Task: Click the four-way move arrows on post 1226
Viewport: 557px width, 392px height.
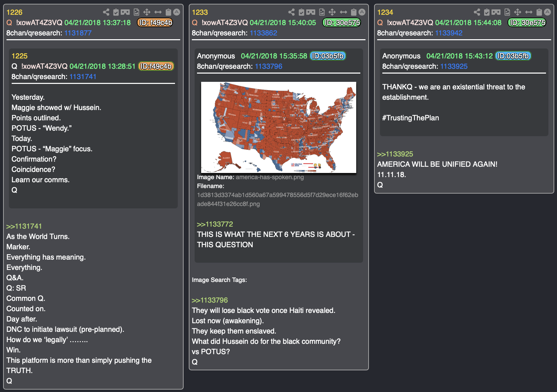Action: tap(147, 12)
